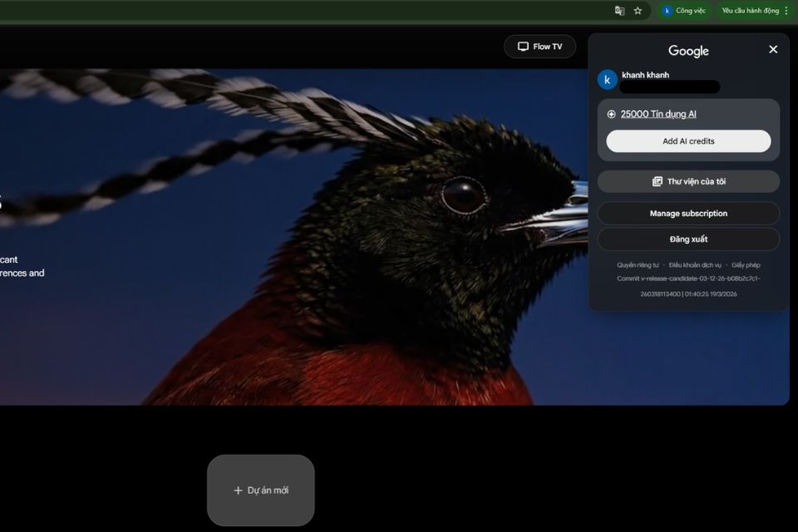Image resolution: width=798 pixels, height=532 pixels.
Task: Click the TV icon in Flow TV
Action: click(523, 47)
